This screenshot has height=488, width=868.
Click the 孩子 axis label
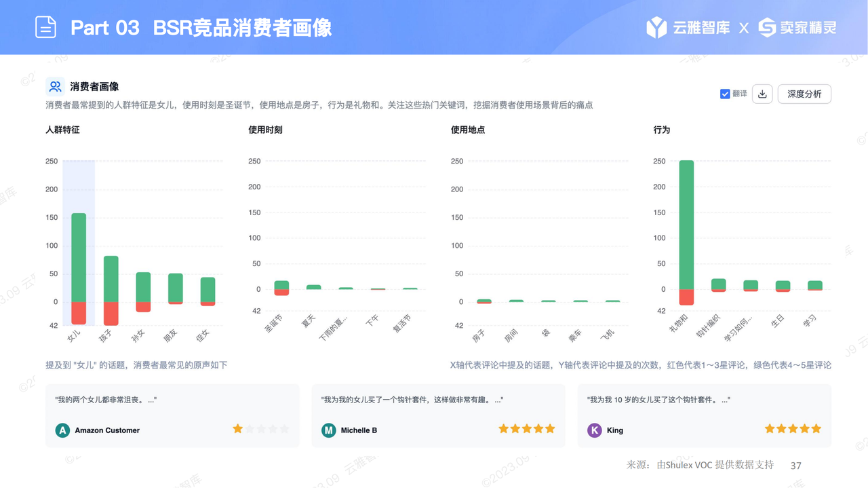[x=106, y=335]
